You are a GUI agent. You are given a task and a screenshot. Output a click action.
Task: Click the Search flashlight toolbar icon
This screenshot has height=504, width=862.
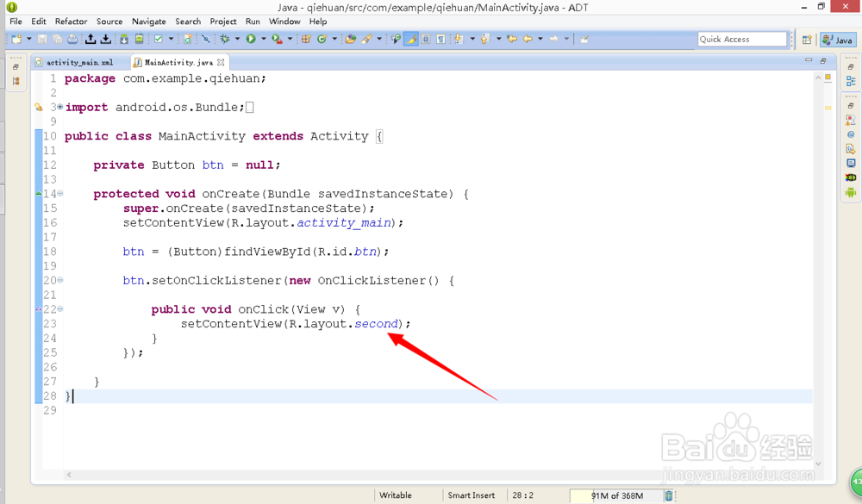point(366,39)
